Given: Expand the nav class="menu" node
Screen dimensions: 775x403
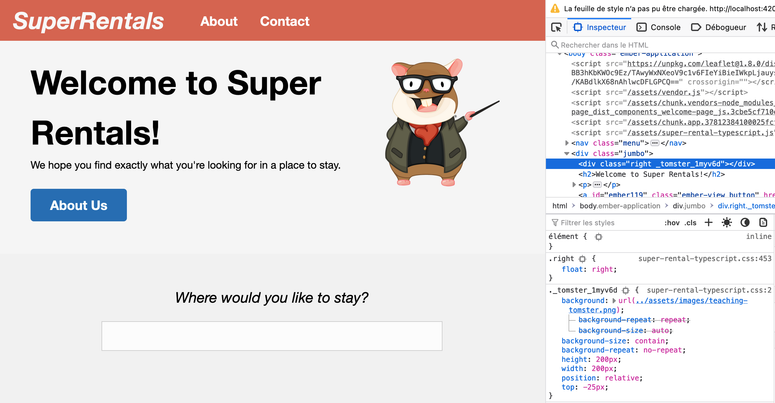Looking at the screenshot, I should click(568, 142).
